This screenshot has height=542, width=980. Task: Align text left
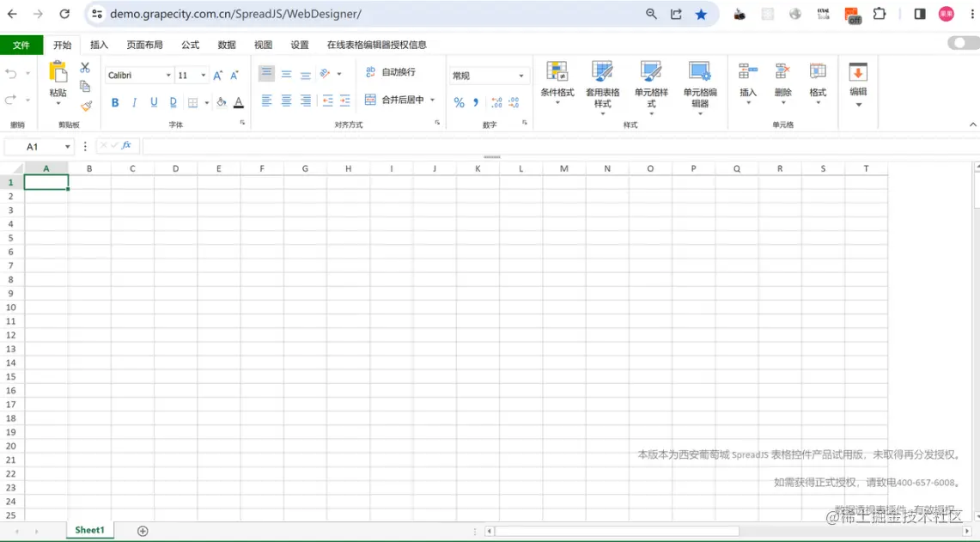tap(266, 100)
